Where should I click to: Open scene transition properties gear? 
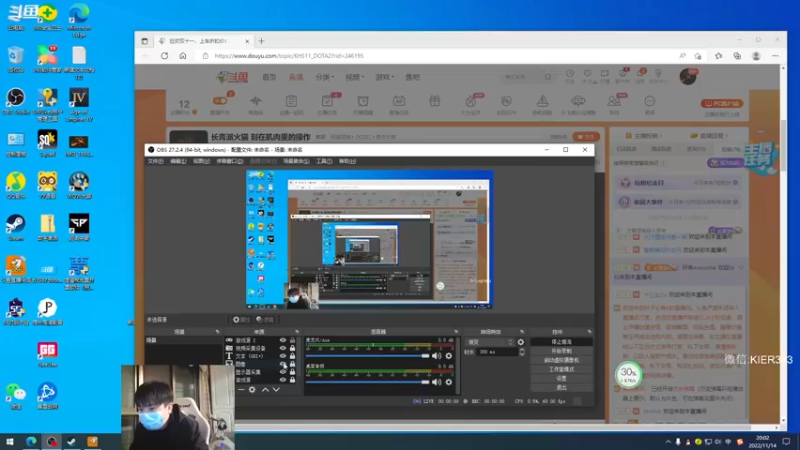521,342
